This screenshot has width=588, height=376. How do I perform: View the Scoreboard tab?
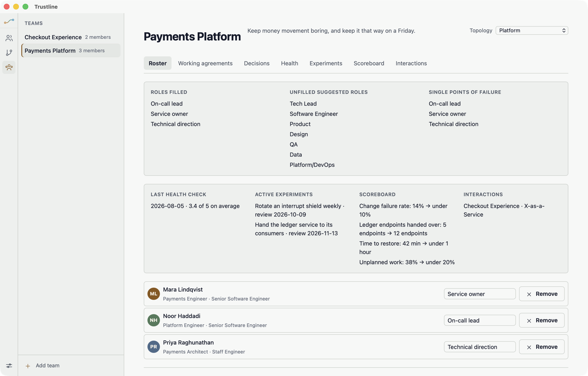coord(369,63)
